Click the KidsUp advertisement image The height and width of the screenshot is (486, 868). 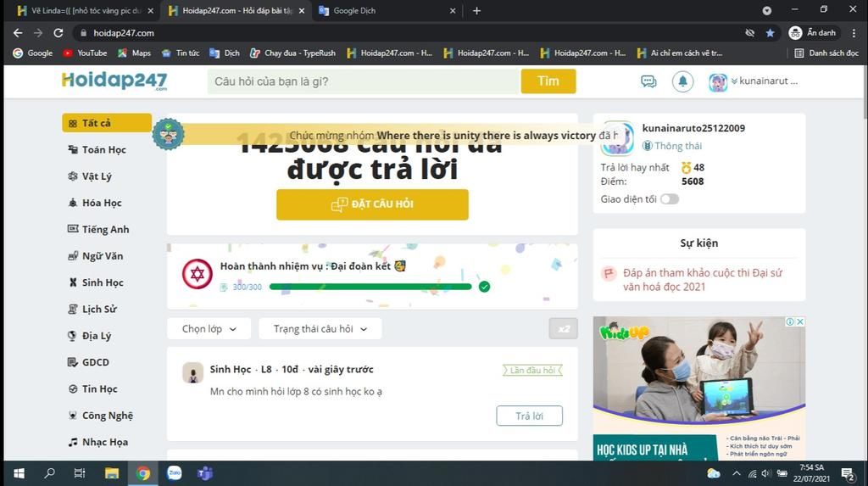point(699,388)
